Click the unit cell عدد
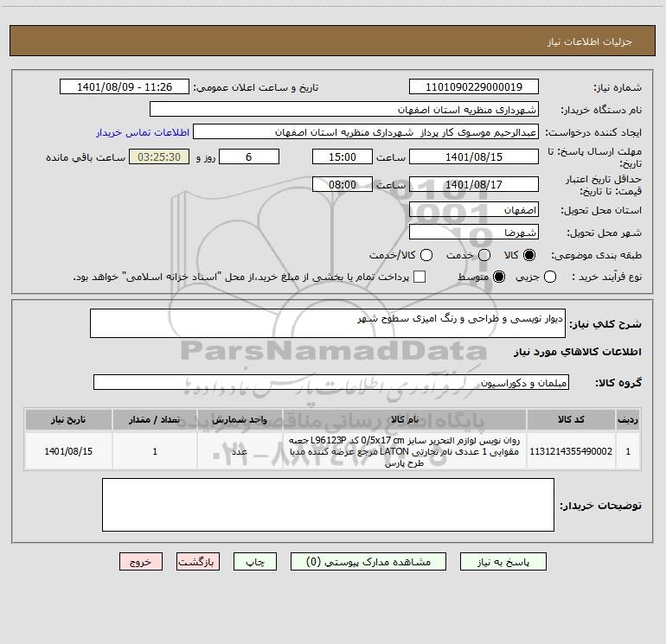Screen dimensions: 666x644 tap(240, 451)
